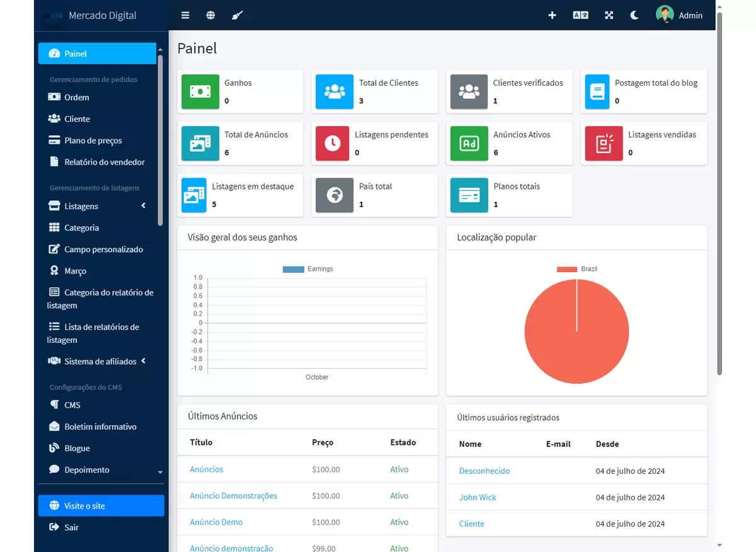The height and width of the screenshot is (552, 756).
Task: Click the green Ganhos money icon
Action: point(200,92)
